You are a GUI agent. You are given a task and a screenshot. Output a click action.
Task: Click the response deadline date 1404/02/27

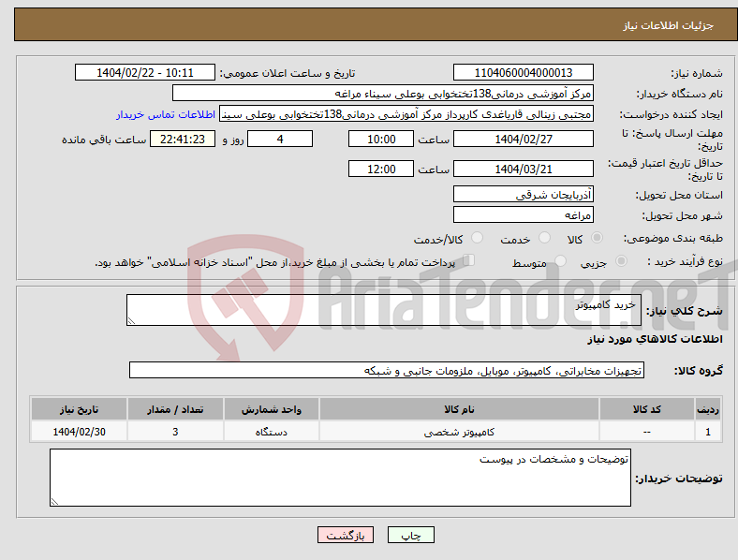[523, 139]
